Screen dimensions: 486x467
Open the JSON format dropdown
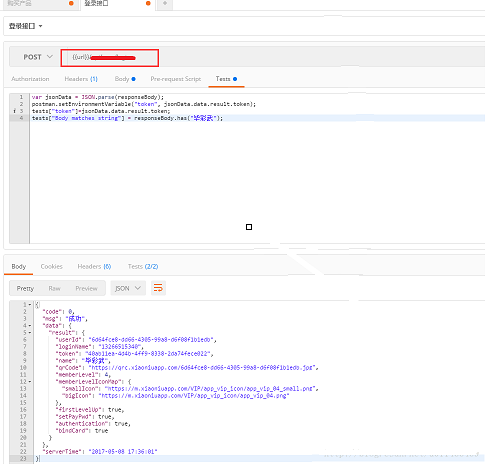(128, 288)
